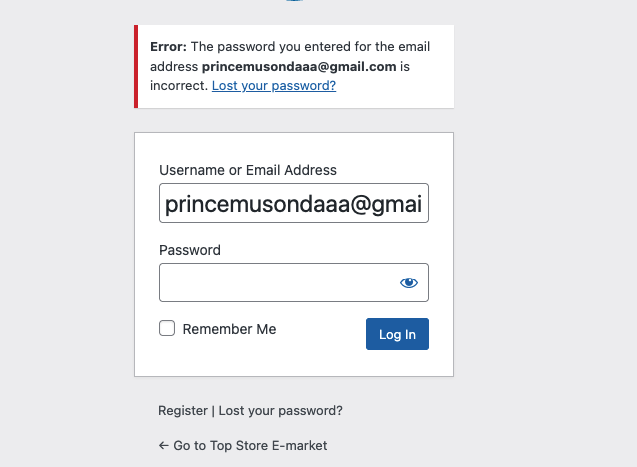This screenshot has height=467, width=637.
Task: Click the Username or Email Address label
Action: pos(248,170)
